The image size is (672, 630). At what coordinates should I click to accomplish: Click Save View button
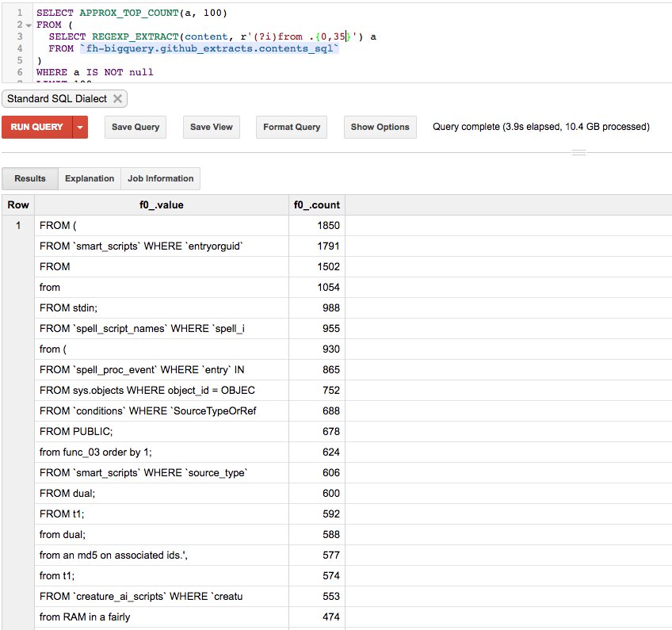212,128
